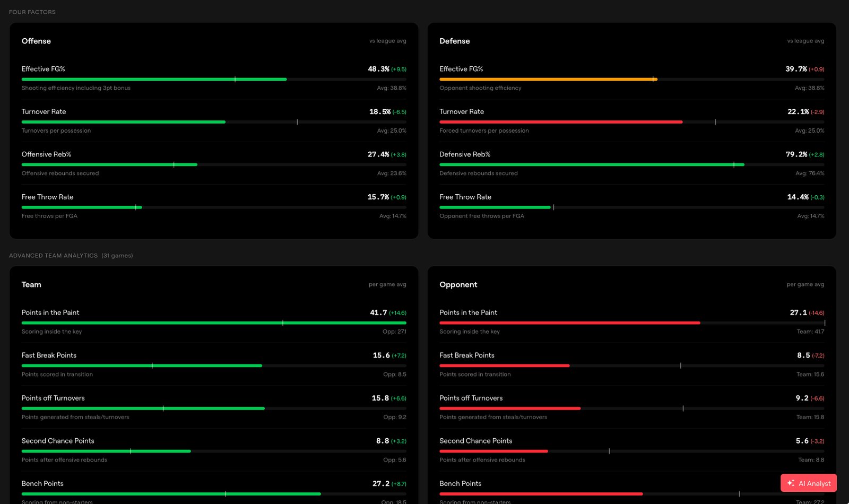This screenshot has width=849, height=504.
Task: Click Team Points off Turnovers label
Action: (x=53, y=398)
